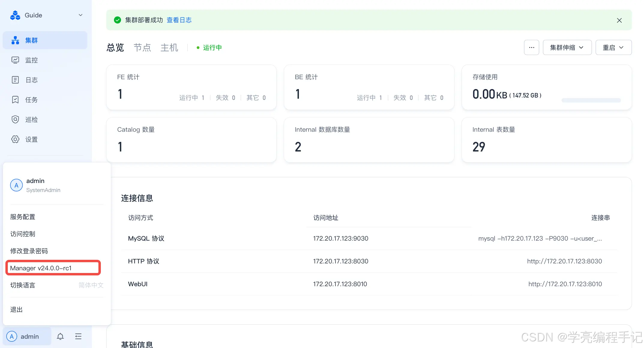The width and height of the screenshot is (644, 348).
Task: Select 切换语言 from user menu
Action: pos(23,285)
